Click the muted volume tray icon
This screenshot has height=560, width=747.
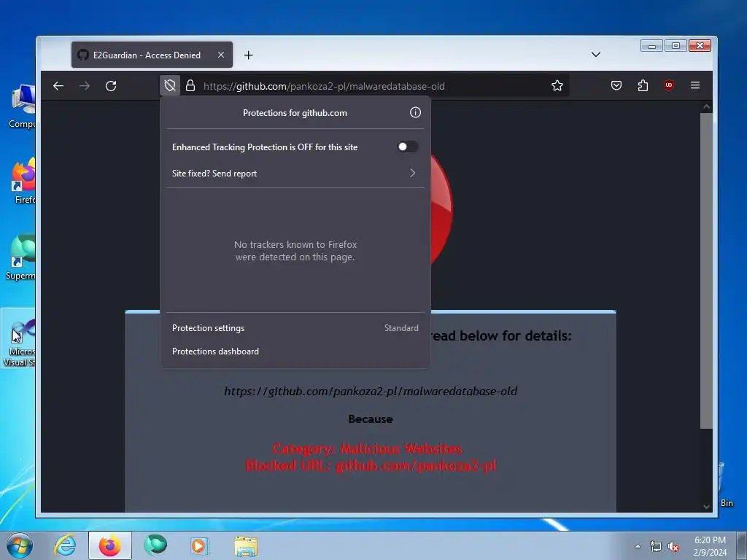[x=673, y=547]
